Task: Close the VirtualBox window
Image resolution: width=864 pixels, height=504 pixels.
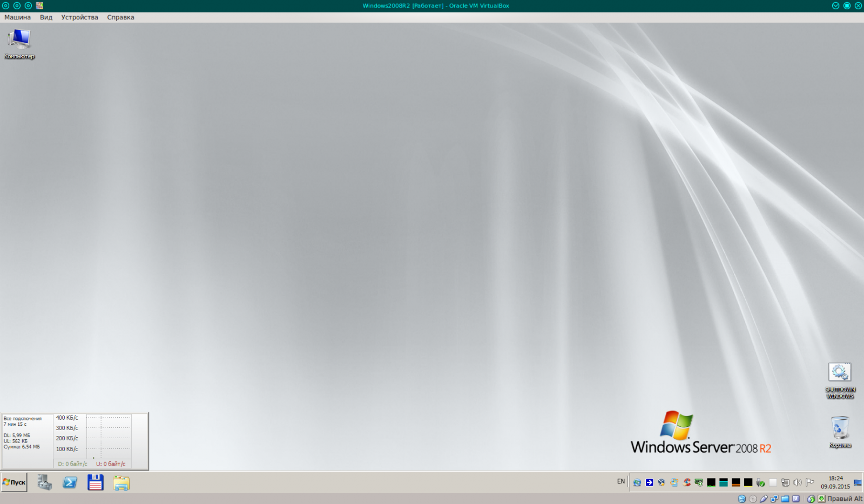Action: pos(858,6)
